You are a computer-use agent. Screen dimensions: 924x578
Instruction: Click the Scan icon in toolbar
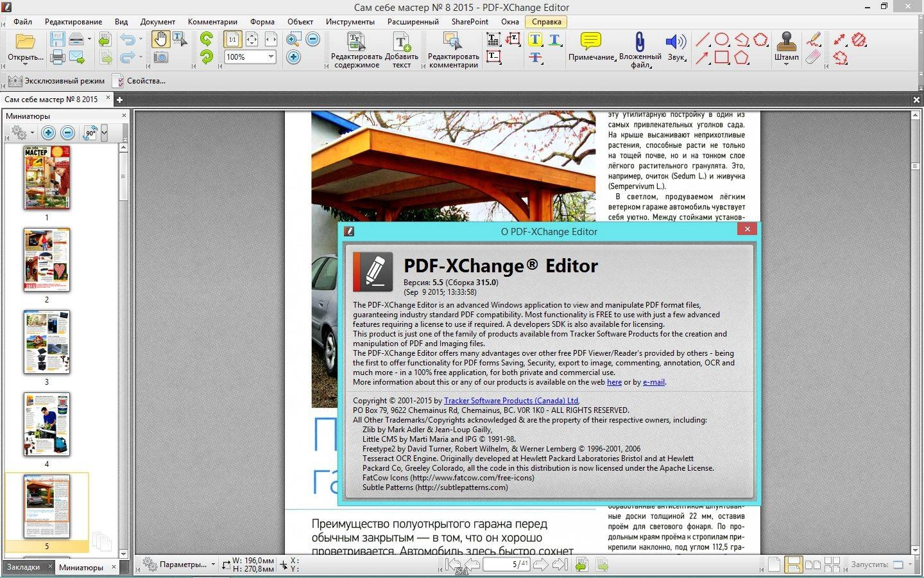(76, 40)
